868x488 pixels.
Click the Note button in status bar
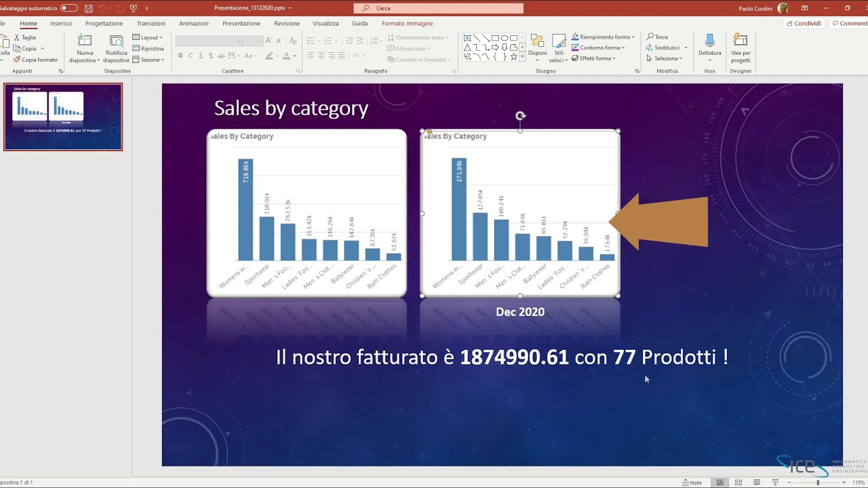pyautogui.click(x=692, y=483)
